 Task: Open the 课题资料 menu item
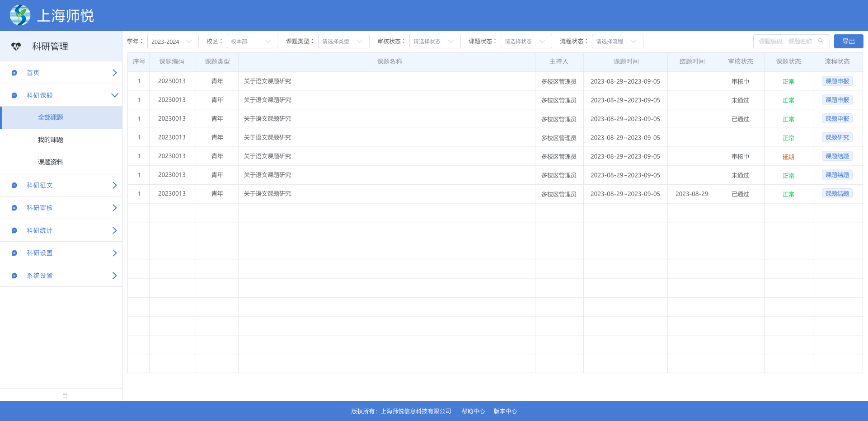pyautogui.click(x=51, y=162)
